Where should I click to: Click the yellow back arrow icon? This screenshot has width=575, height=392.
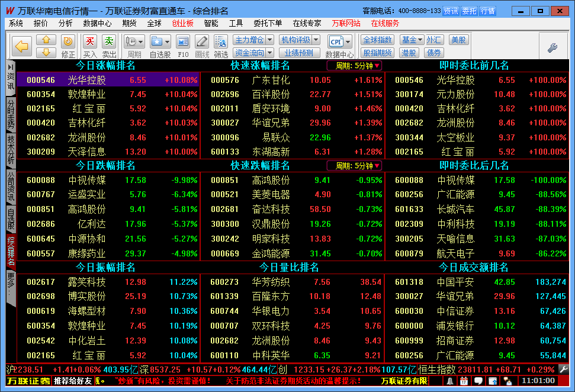(x=22, y=46)
